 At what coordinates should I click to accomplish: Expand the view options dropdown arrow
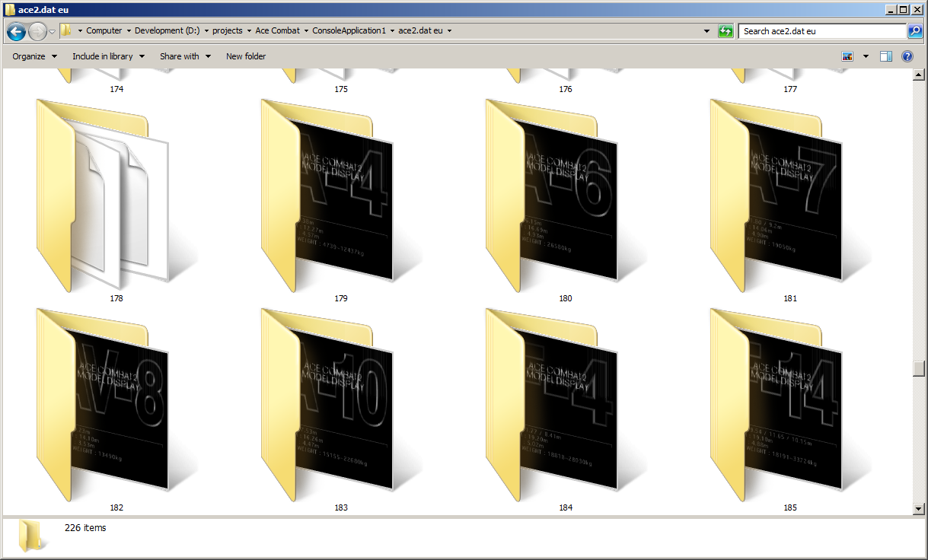pos(866,56)
